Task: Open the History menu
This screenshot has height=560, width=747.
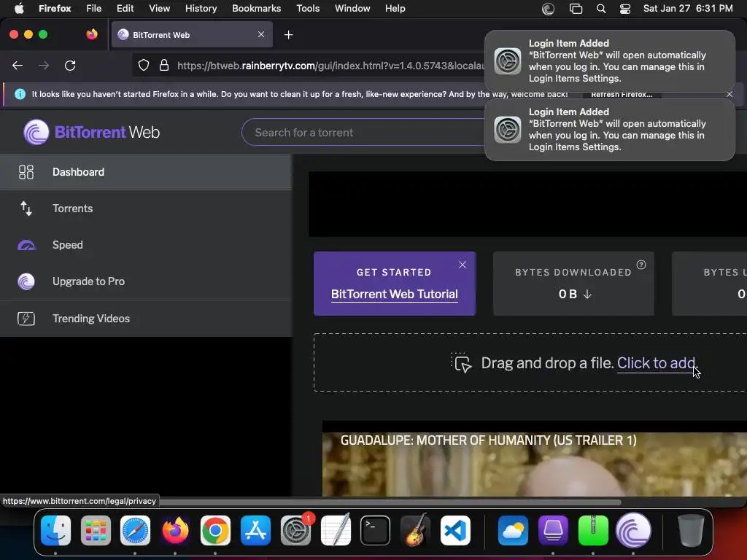Action: tap(201, 9)
